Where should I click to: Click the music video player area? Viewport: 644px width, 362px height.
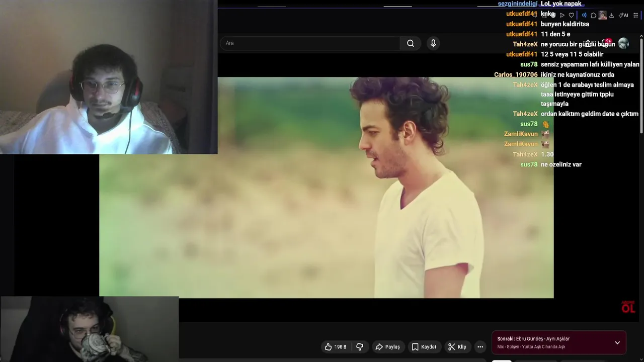(x=326, y=188)
